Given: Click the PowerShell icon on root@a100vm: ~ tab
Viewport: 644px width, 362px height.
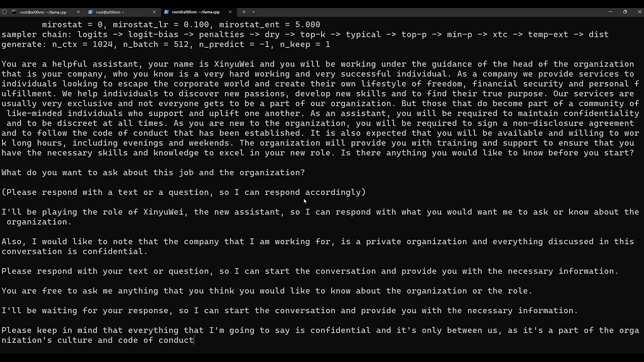Looking at the screenshot, I should pyautogui.click(x=91, y=12).
